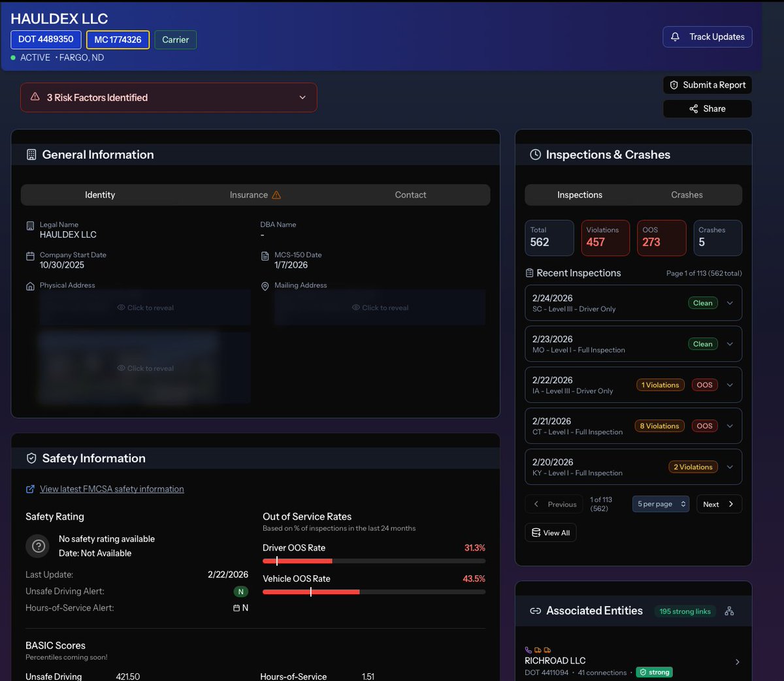Click the Vehicle OOS Rate bar

(x=374, y=592)
